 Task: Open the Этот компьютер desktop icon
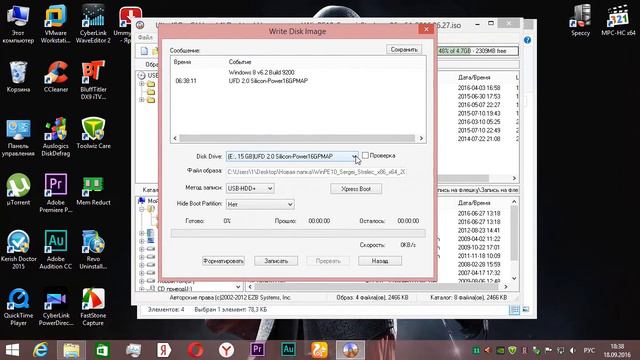tap(18, 24)
